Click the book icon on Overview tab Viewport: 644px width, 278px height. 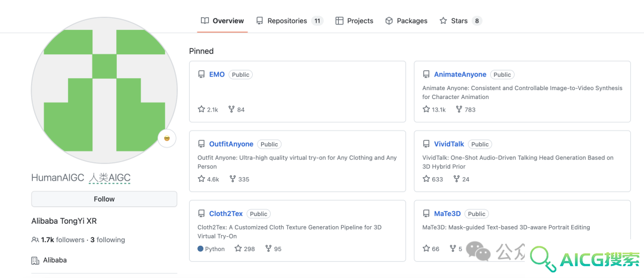click(x=205, y=20)
